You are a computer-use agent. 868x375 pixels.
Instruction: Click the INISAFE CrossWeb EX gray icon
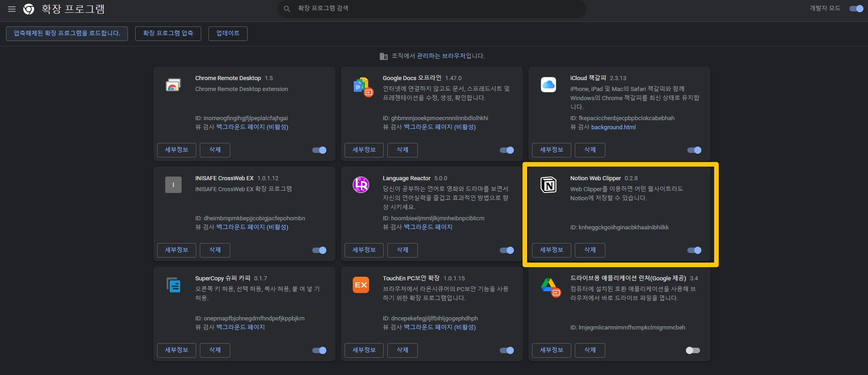click(x=173, y=185)
